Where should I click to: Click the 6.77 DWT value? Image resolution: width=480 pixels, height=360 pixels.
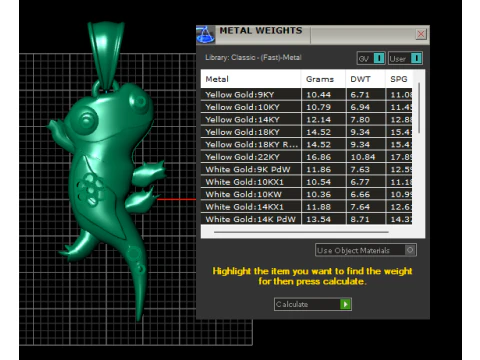coord(360,182)
